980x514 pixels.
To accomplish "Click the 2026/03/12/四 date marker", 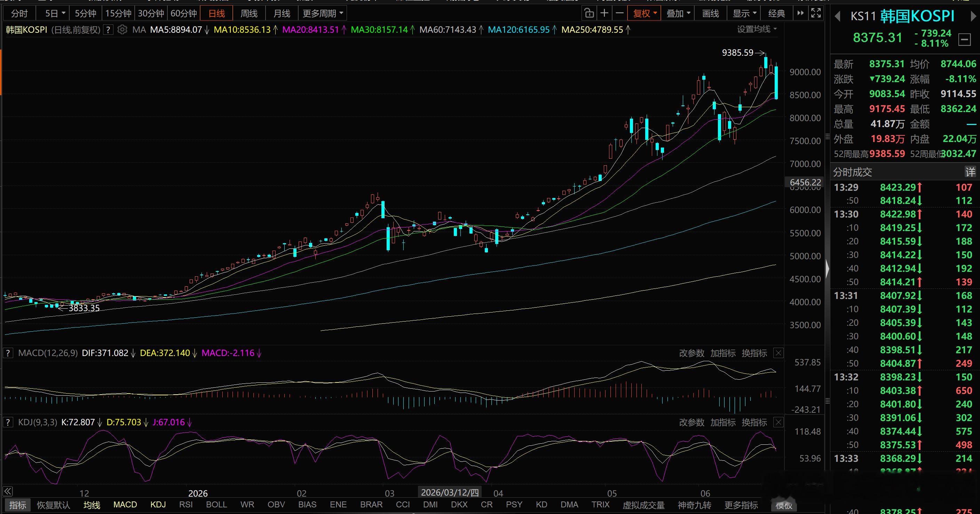I will (x=450, y=492).
